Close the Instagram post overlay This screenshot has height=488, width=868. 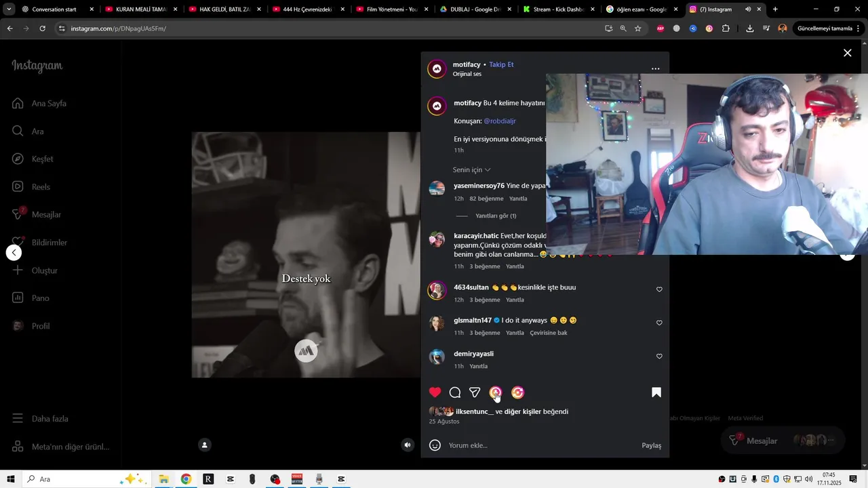point(847,53)
